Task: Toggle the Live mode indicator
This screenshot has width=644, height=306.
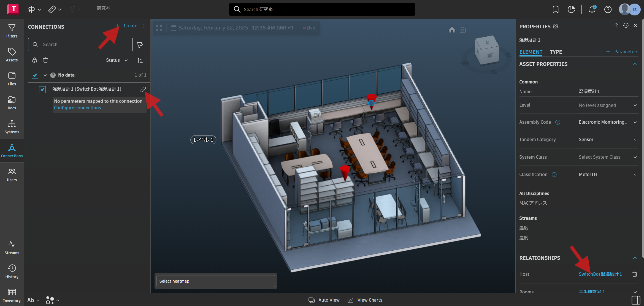Action: [x=309, y=28]
